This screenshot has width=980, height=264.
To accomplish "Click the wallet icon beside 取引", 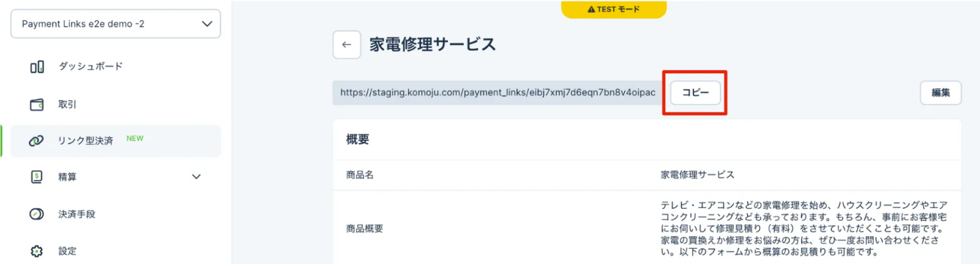I will 37,105.
